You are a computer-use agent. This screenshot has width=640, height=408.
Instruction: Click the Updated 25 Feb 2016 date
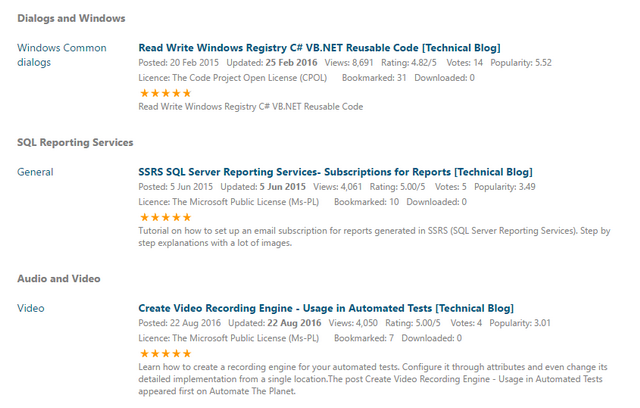pos(272,63)
